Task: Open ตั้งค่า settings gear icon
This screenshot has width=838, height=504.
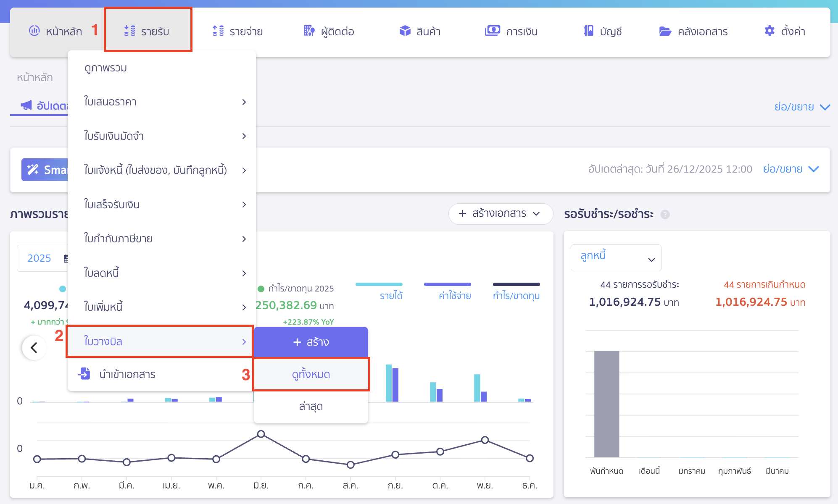Action: pos(769,31)
